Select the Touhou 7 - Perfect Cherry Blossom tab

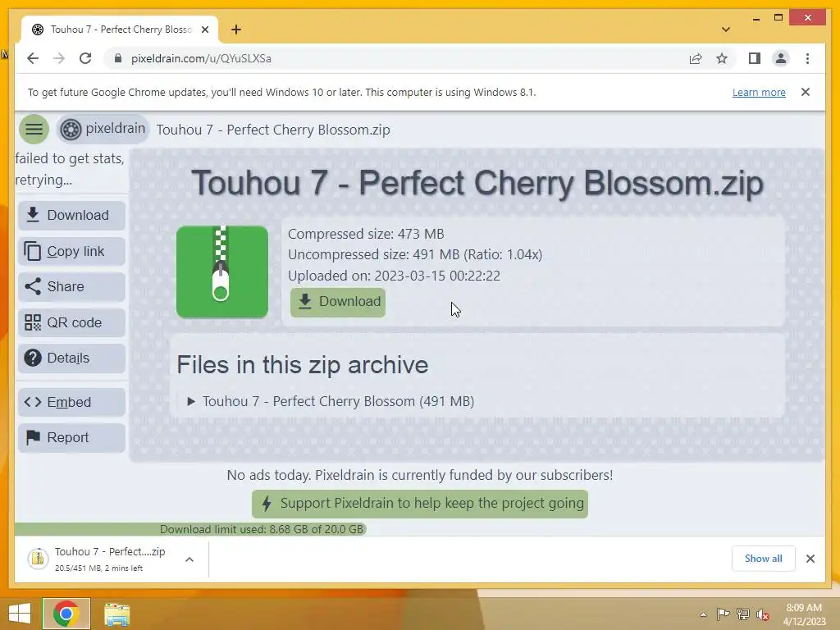[x=121, y=30]
